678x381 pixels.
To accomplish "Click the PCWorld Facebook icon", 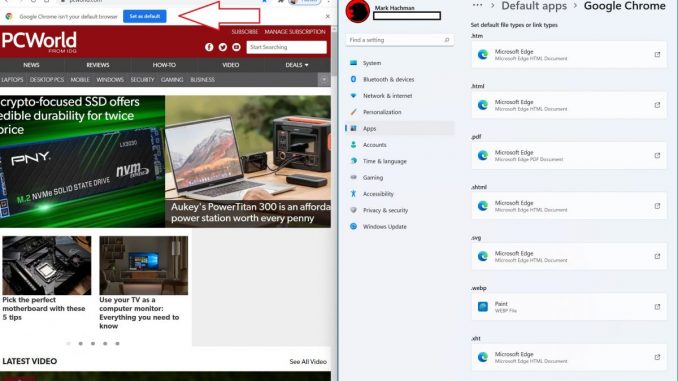I will (x=209, y=47).
